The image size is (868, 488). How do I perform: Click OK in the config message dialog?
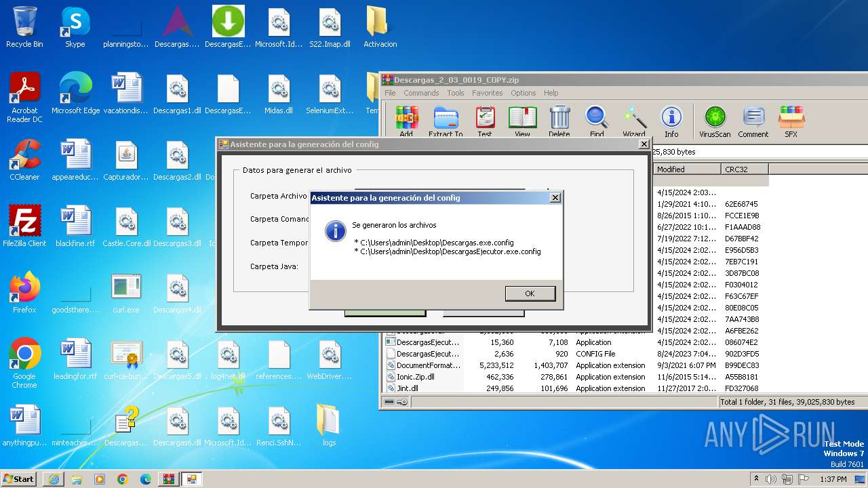point(530,293)
